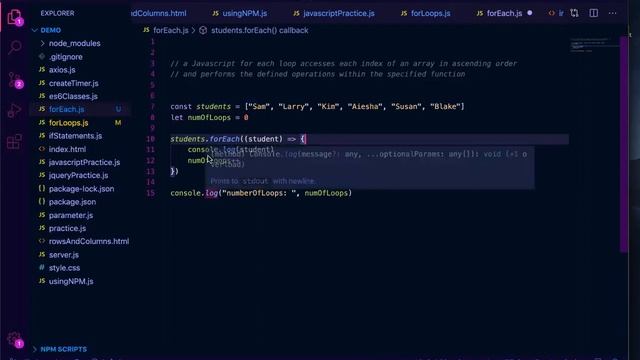Switch to the usingNPM.js tab
This screenshot has width=640, height=360.
pos(240,13)
